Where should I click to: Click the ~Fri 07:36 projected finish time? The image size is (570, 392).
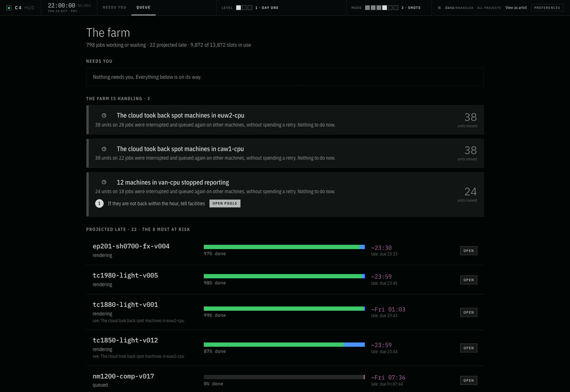point(388,377)
